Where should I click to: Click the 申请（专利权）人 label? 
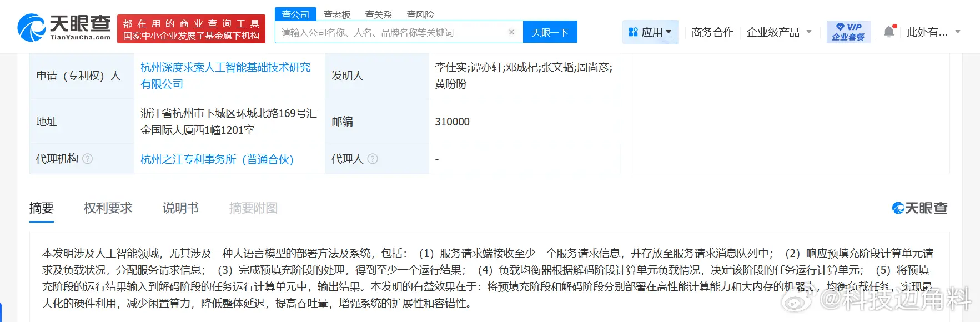[x=78, y=76]
